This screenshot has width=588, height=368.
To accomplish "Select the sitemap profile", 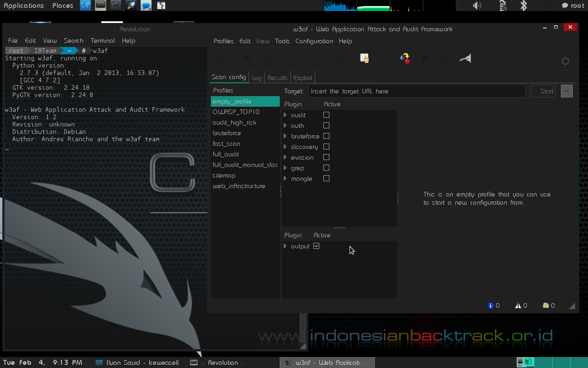I will click(245, 175).
